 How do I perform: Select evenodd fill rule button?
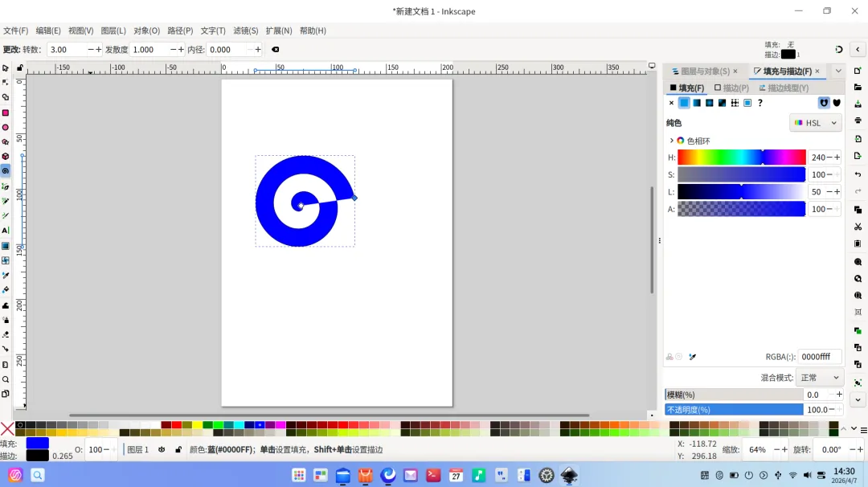click(824, 103)
